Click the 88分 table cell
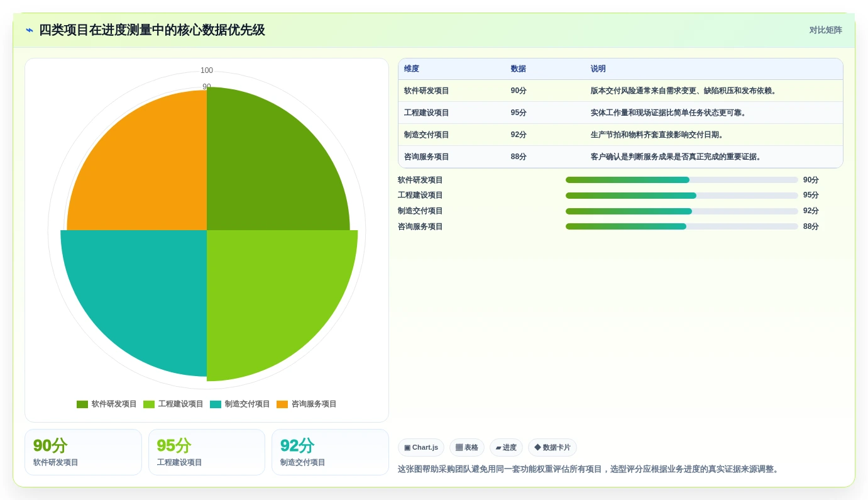 click(x=519, y=157)
